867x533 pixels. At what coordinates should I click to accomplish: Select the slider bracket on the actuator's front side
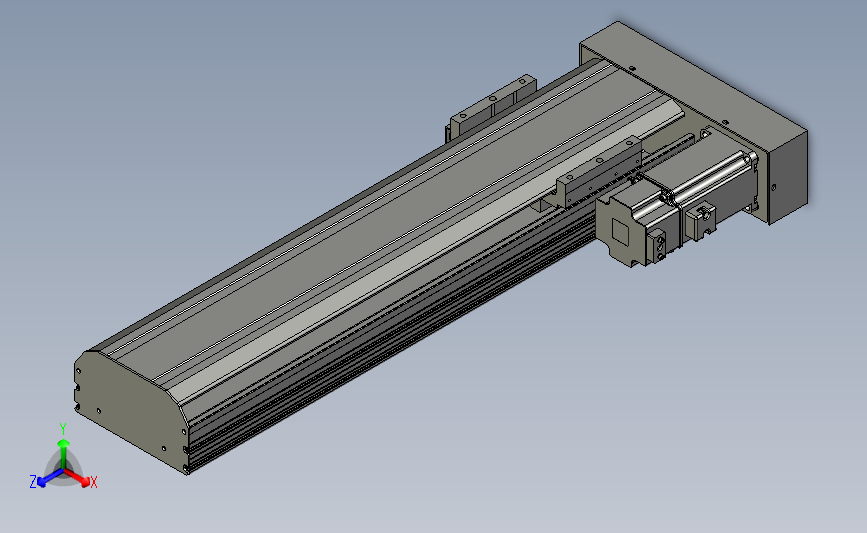click(599, 171)
